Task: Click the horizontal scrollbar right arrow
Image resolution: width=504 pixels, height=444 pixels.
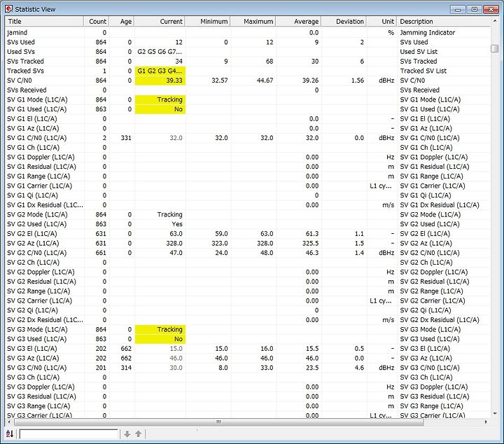Action: point(486,422)
